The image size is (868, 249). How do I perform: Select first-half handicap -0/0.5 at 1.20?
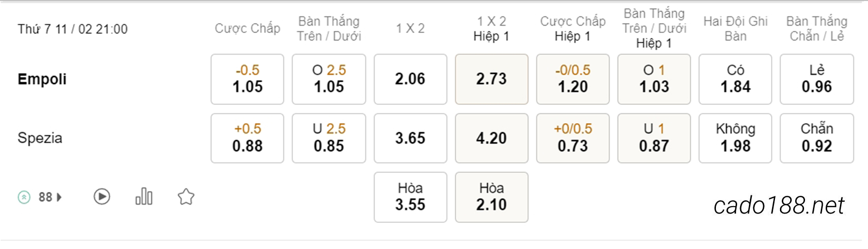tap(573, 79)
